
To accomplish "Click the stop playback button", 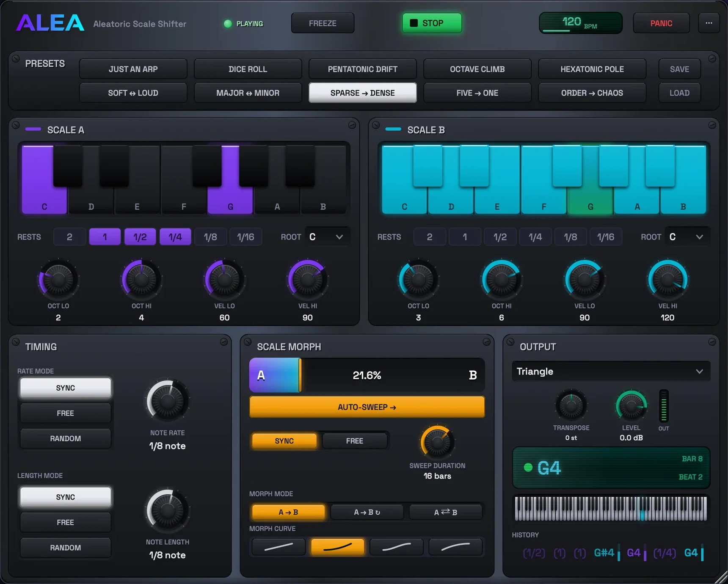I will (432, 23).
